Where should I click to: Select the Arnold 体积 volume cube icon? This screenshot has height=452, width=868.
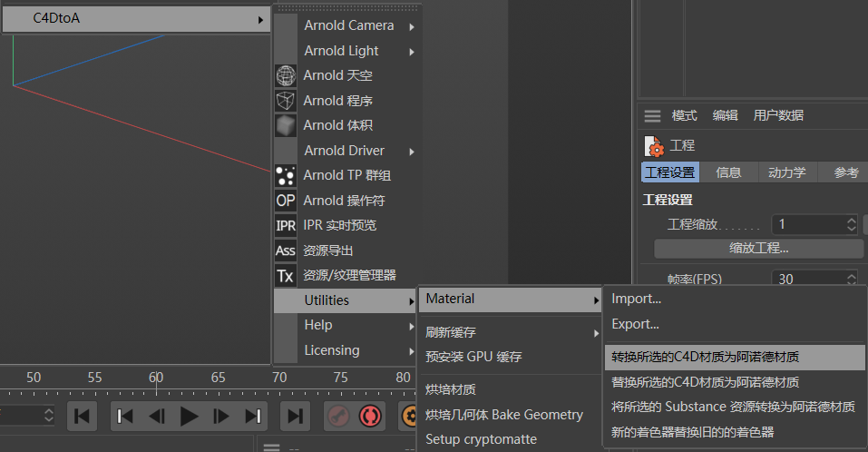[286, 126]
